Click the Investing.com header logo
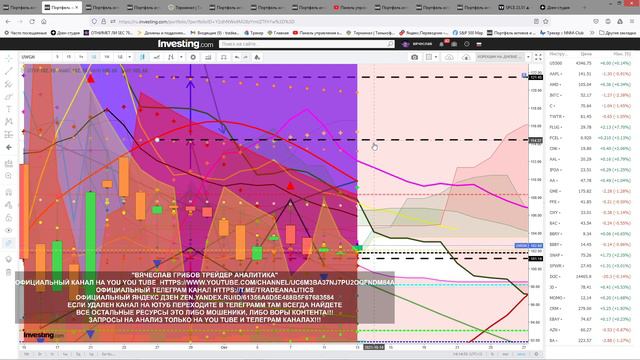Viewport: 640px width, 360px height. (x=185, y=44)
